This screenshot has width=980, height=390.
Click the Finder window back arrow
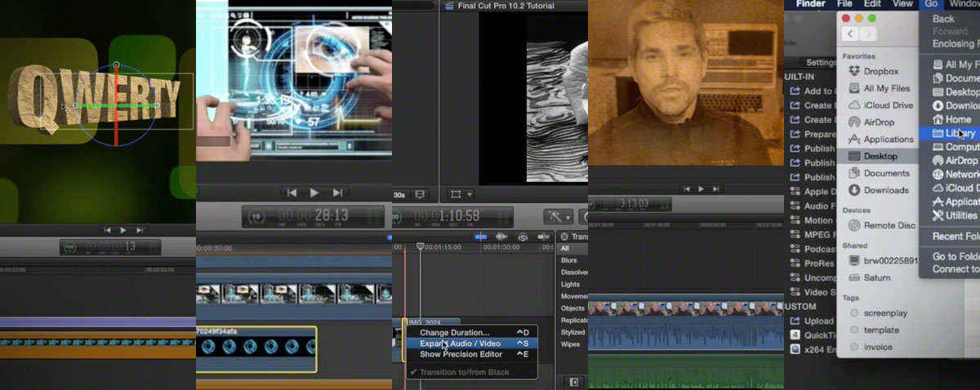(x=851, y=34)
